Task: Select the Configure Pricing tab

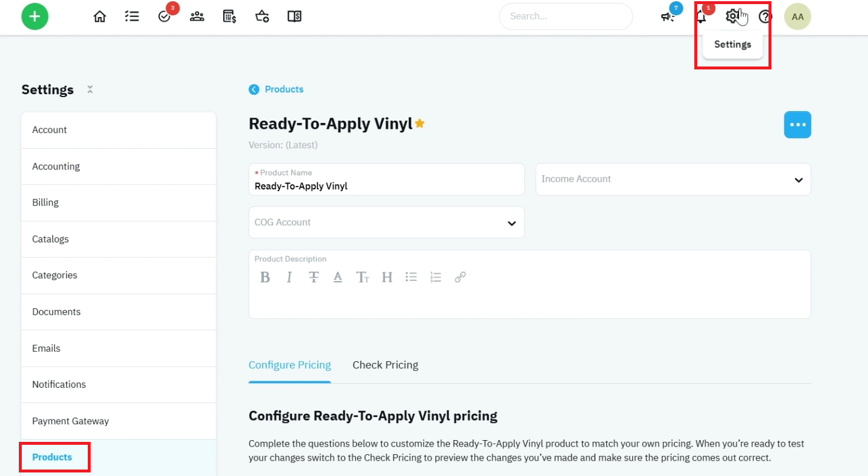Action: click(x=290, y=365)
